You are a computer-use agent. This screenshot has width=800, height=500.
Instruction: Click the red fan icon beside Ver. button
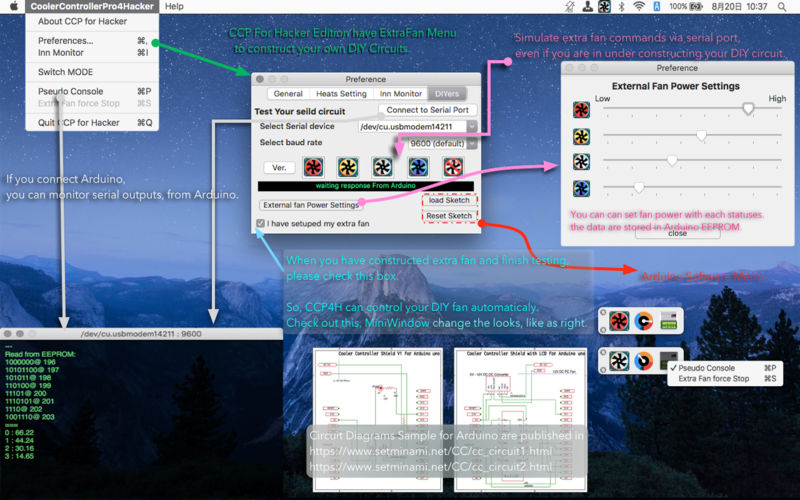pyautogui.click(x=313, y=167)
